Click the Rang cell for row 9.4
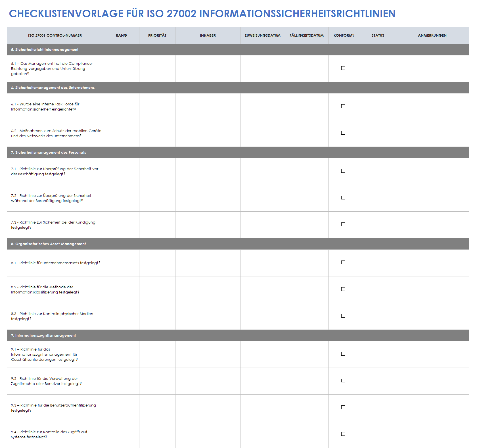Viewport: 477px width, 448px height. click(x=121, y=434)
